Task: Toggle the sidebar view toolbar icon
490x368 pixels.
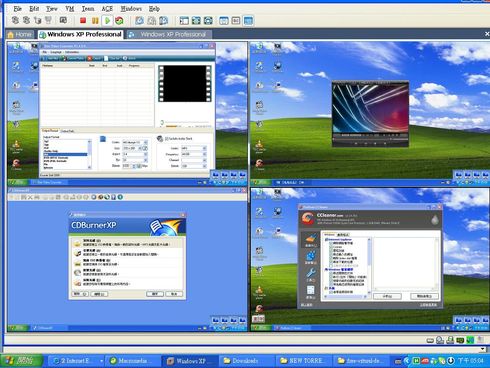Action: 184,21
